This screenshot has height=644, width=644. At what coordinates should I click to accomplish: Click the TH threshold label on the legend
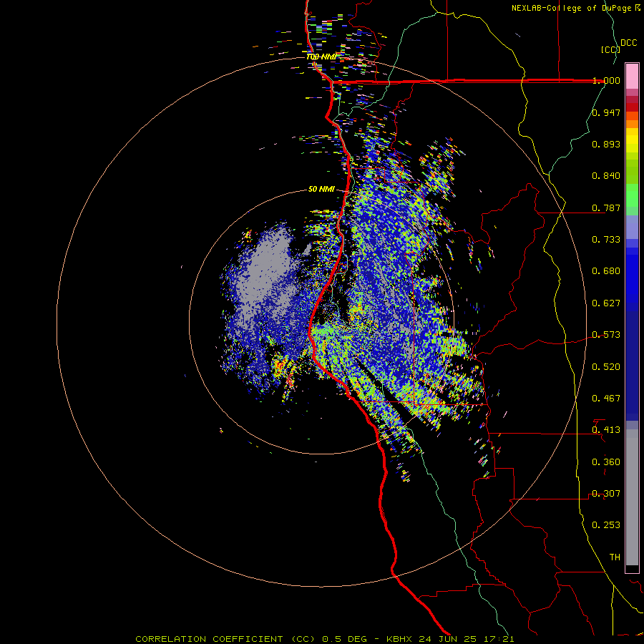pos(615,557)
